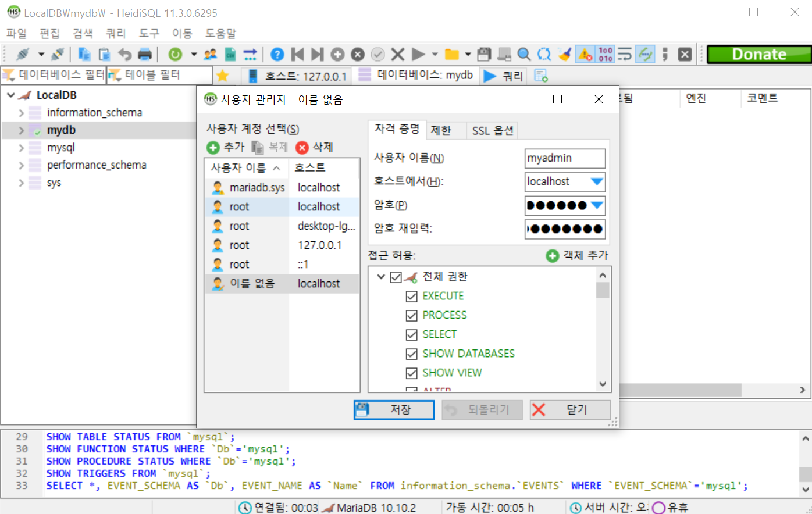
Task: Open the 편집 menu
Action: [49, 33]
